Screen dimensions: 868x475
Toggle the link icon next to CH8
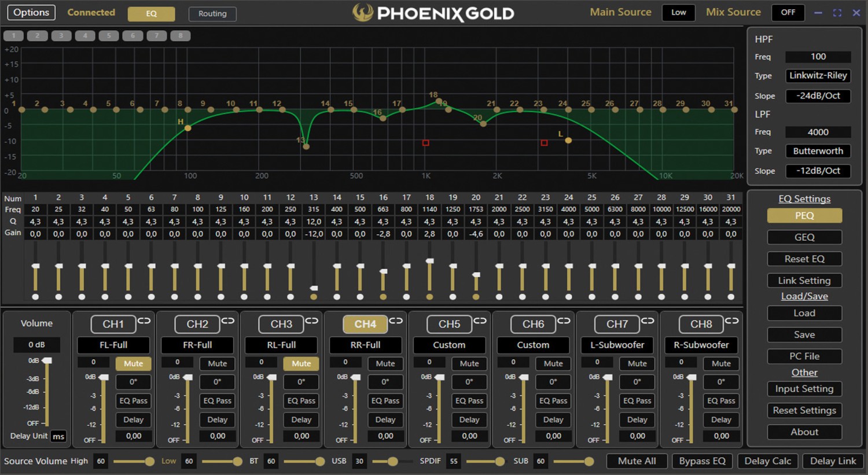[x=732, y=321]
